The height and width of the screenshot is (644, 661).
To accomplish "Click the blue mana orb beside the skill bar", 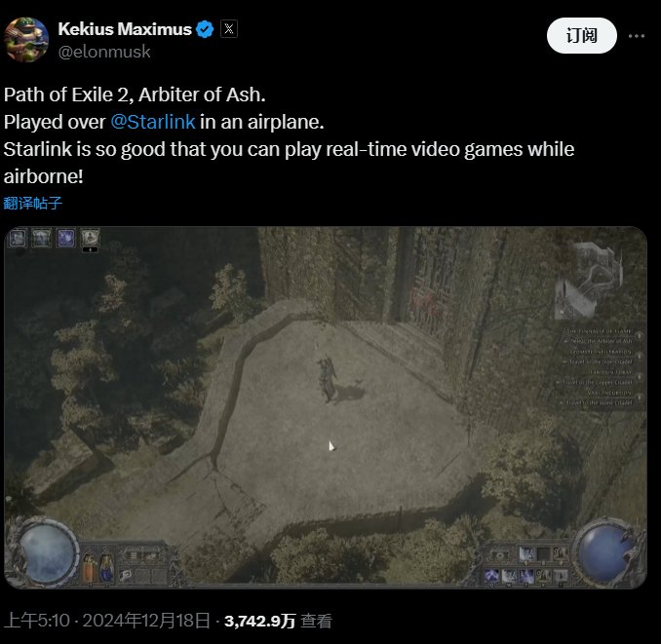I will (x=605, y=551).
